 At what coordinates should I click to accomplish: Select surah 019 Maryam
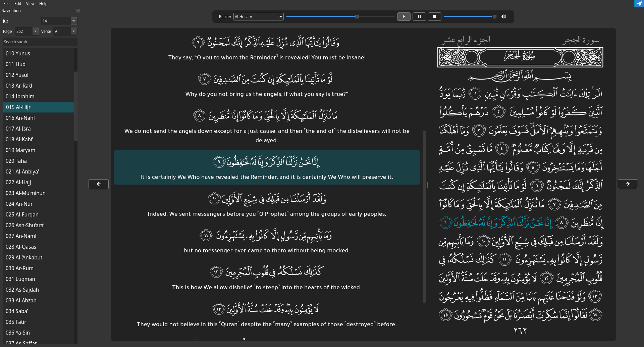pos(38,150)
